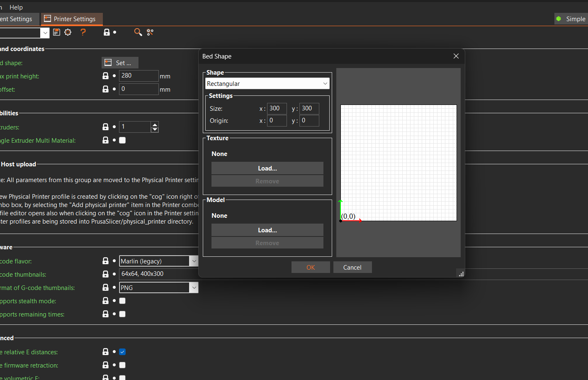The image size is (588, 380).
Task: Click lock icon in remaining times row
Action: point(105,314)
